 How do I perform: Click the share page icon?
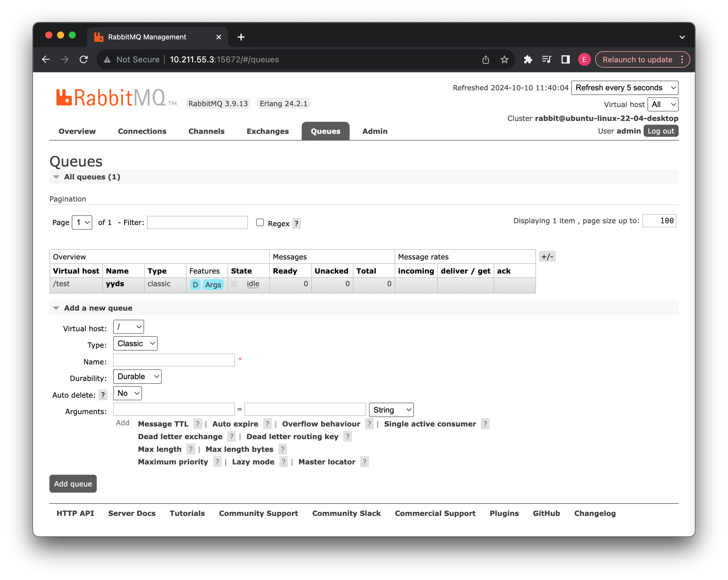[x=485, y=59]
